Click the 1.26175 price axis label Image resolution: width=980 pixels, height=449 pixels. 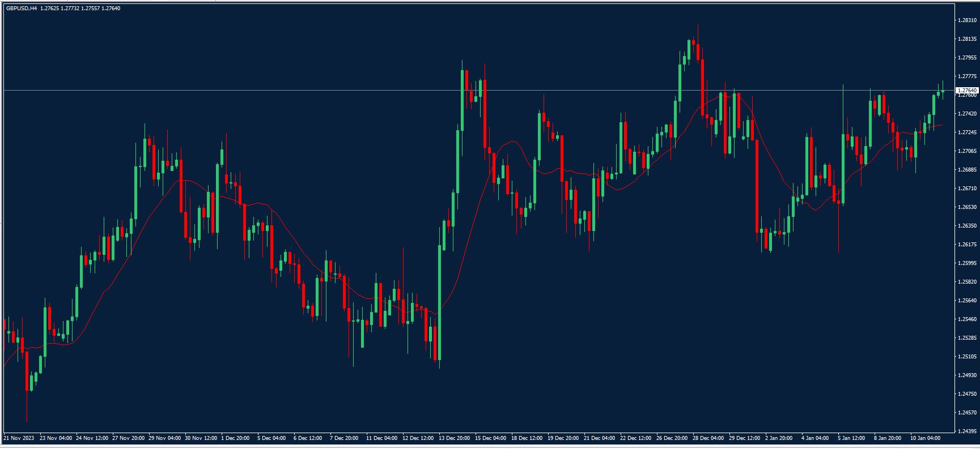pos(967,245)
